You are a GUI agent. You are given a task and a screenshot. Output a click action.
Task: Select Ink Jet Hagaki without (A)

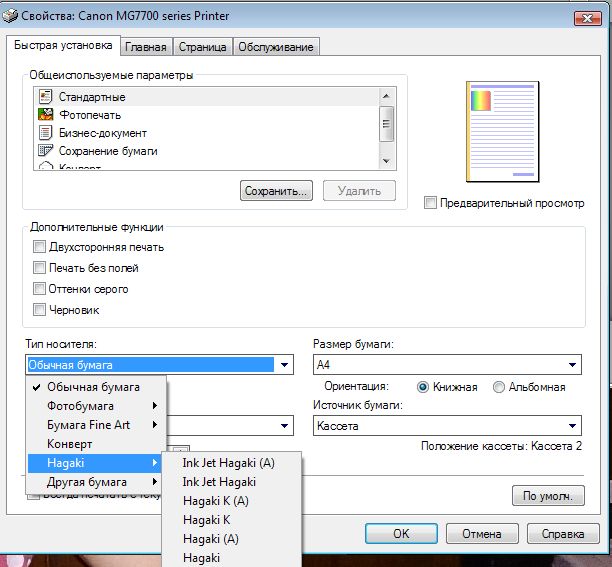(x=231, y=482)
